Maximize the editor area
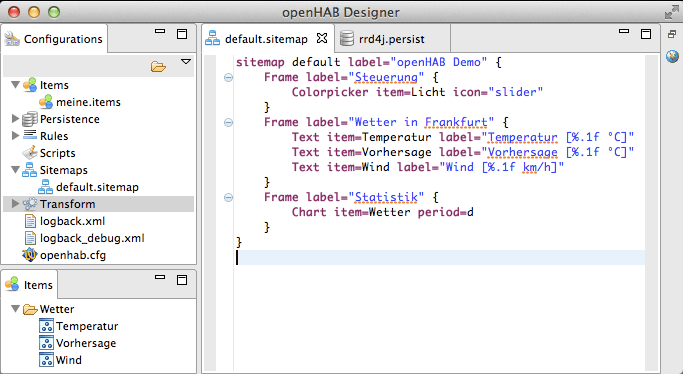 click(646, 34)
